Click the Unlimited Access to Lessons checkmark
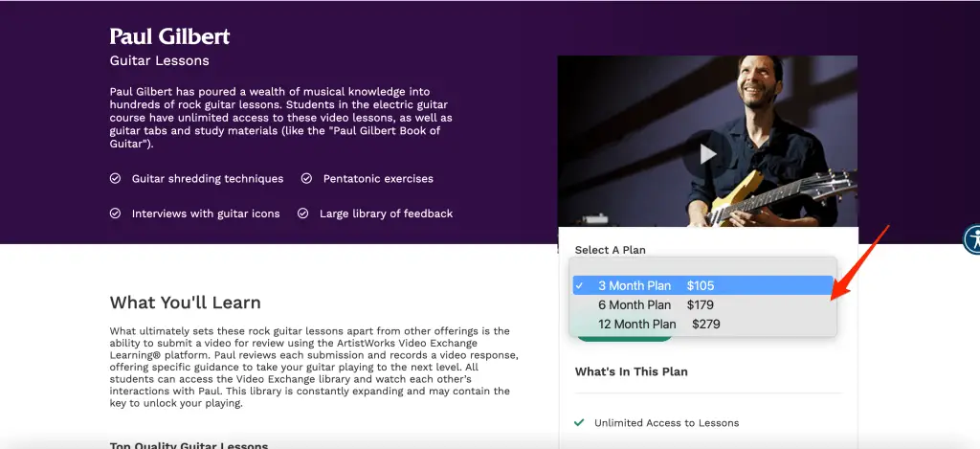The image size is (980, 449). [579, 423]
